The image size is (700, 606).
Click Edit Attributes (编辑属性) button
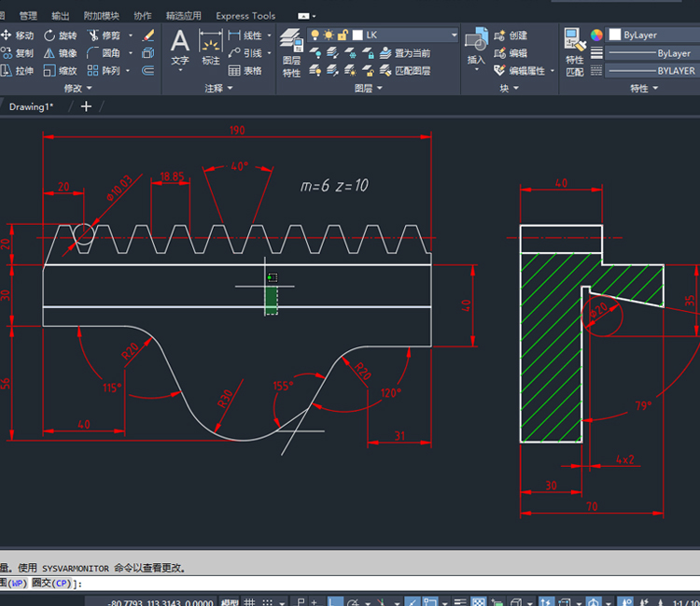click(520, 71)
